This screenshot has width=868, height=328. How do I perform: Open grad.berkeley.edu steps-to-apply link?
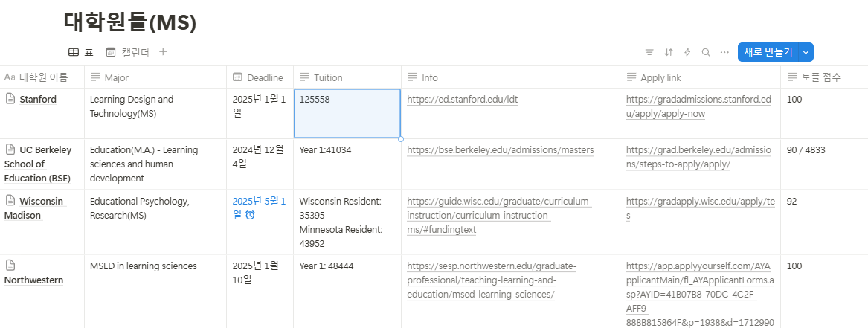698,157
